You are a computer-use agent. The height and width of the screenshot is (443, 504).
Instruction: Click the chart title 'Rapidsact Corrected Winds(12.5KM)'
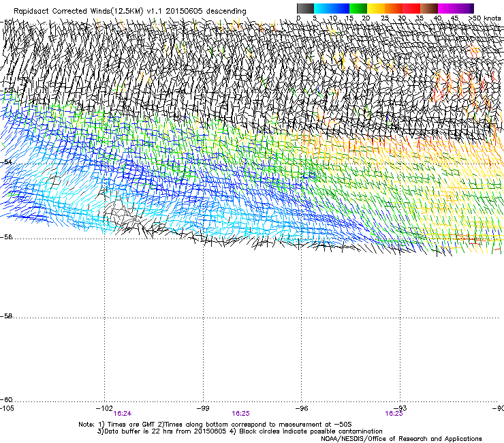(x=79, y=12)
